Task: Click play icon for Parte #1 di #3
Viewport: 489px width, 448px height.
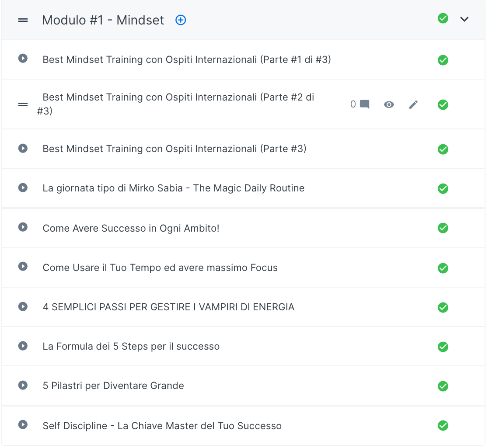Action: (x=23, y=59)
